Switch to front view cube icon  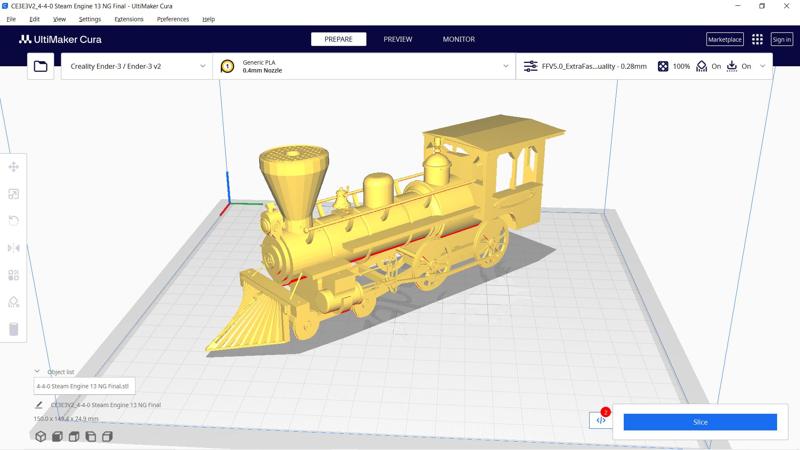click(57, 436)
